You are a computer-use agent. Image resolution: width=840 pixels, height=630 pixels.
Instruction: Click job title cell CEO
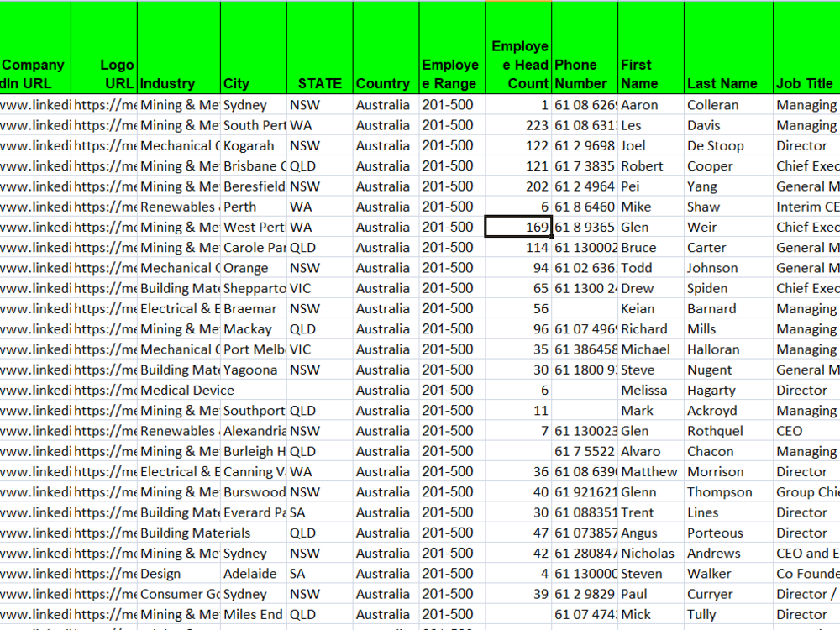point(806,431)
